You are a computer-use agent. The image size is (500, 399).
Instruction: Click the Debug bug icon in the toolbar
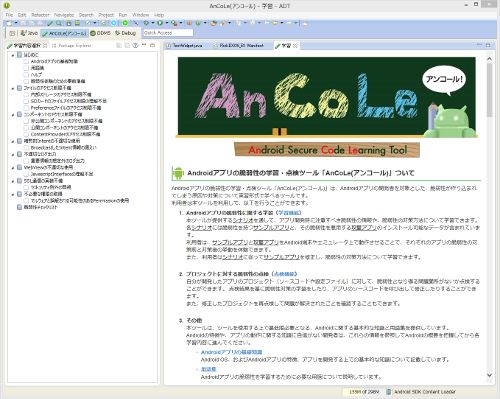point(146,23)
